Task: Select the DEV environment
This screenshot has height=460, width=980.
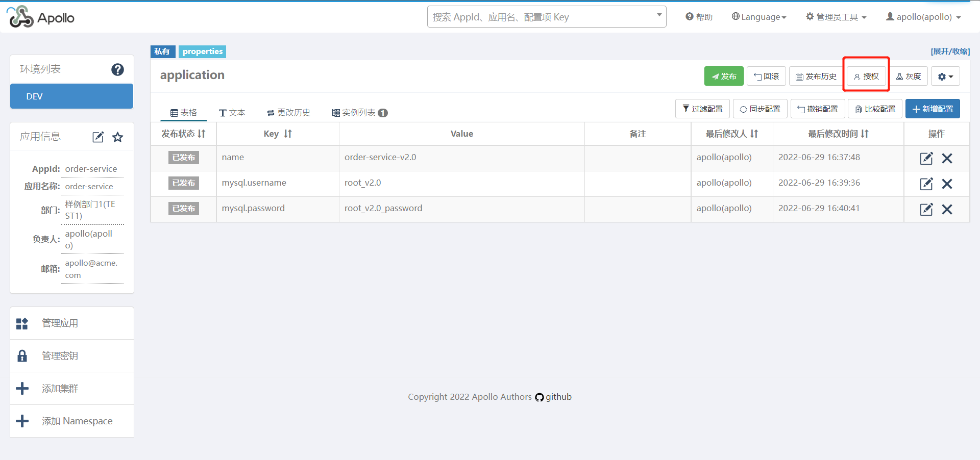Action: click(71, 96)
